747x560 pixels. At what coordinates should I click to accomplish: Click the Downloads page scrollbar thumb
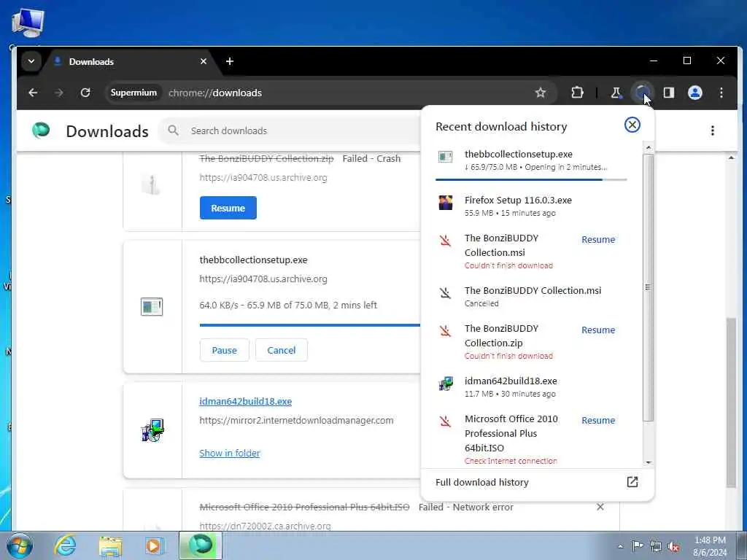point(731,402)
